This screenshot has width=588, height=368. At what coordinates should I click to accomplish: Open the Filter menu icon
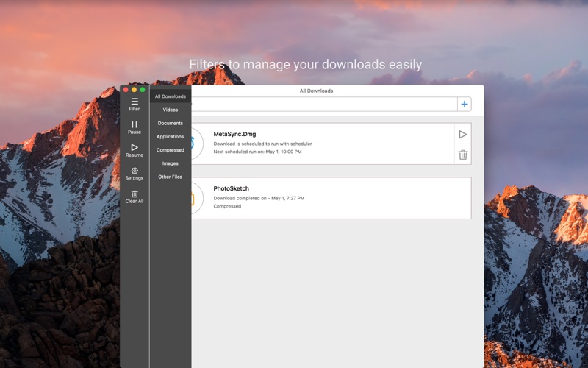click(x=135, y=104)
